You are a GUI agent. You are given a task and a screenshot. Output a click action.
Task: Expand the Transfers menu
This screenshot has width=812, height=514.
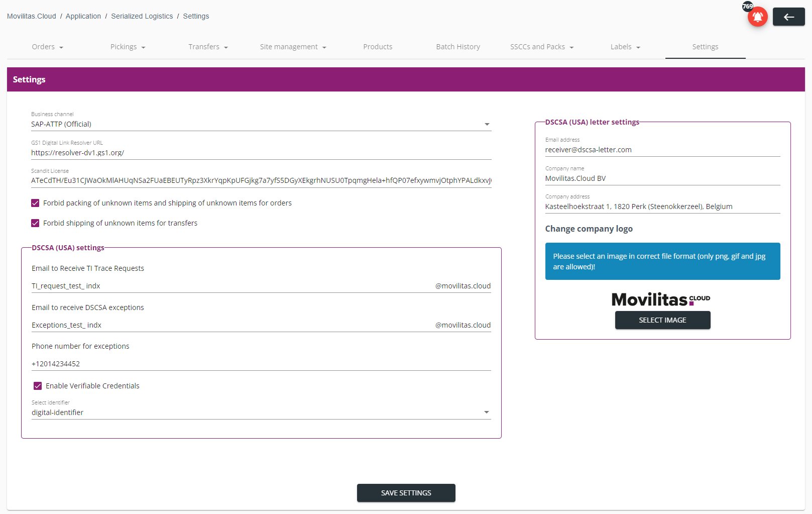208,47
